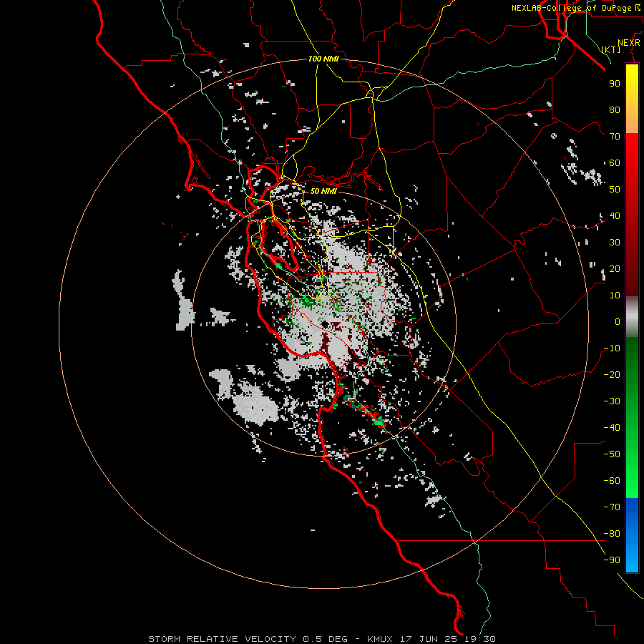
Task: Click the "NEXR" label above the color scale
Action: 629,43
